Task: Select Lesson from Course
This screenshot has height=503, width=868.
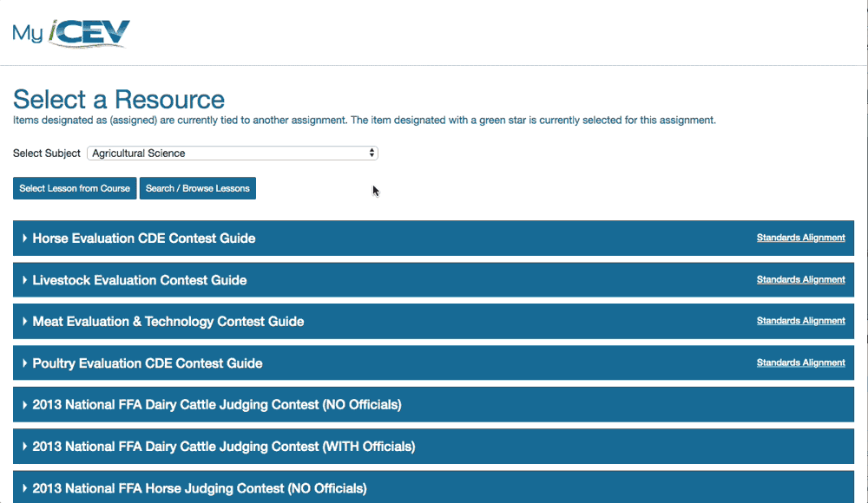Action: point(74,187)
